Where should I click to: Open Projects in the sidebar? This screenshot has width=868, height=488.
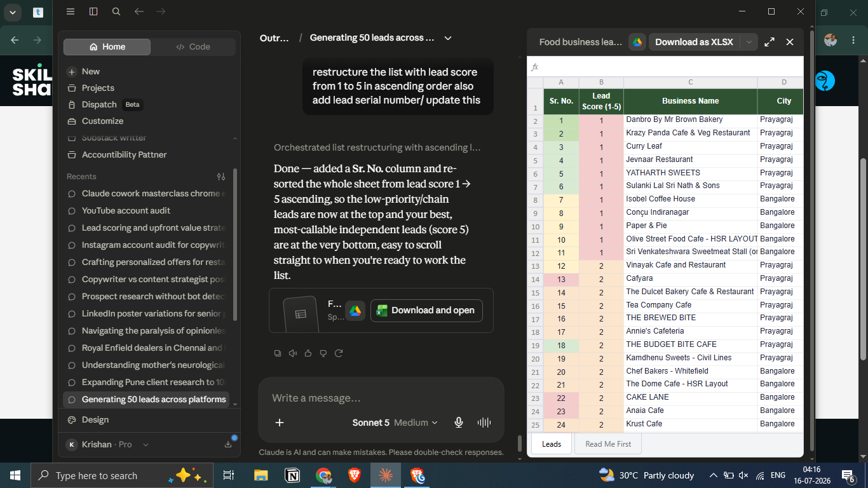click(98, 88)
